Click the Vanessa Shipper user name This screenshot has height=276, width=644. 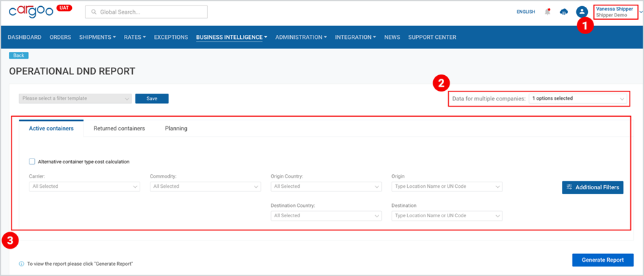(615, 9)
